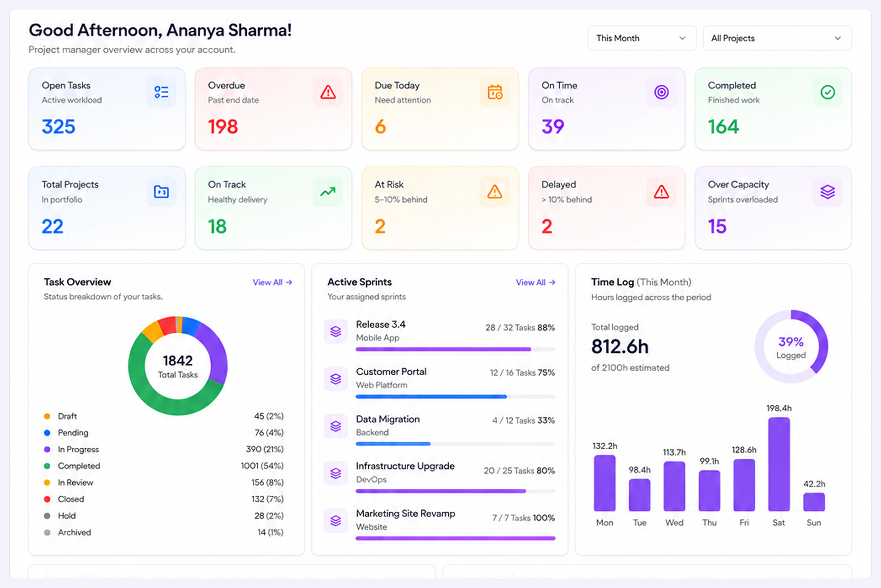Click the Release 3.4 sprint icon
The height and width of the screenshot is (588, 881).
(x=336, y=331)
